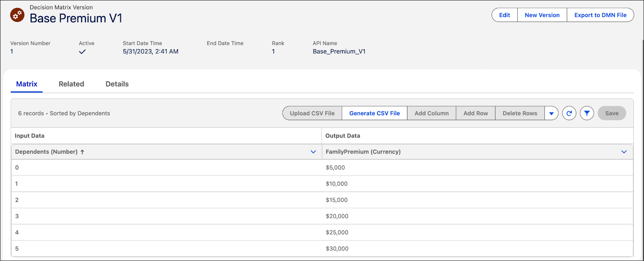
Task: Click the Add Column button
Action: pyautogui.click(x=431, y=113)
